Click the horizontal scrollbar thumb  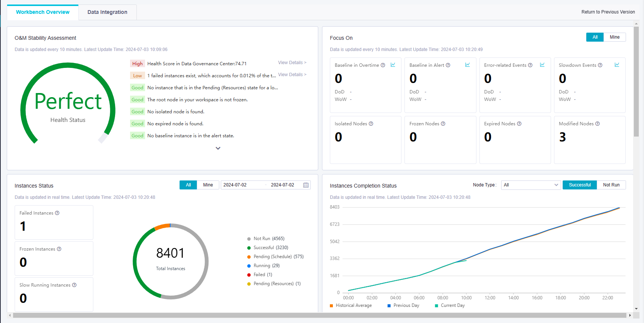click(320, 315)
